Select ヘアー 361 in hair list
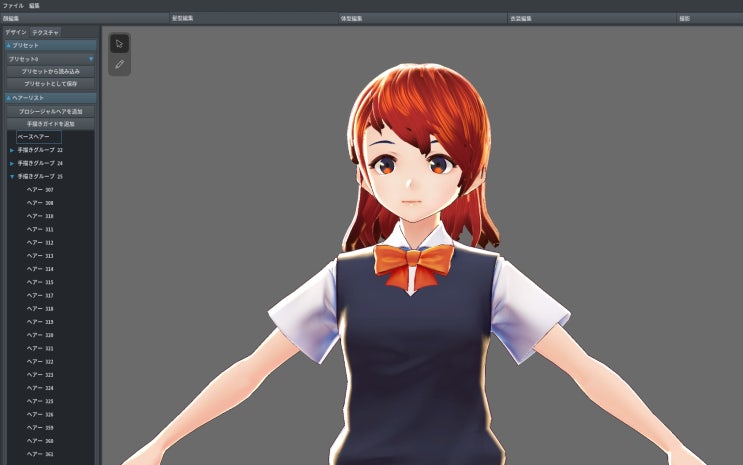Image resolution: width=743 pixels, height=465 pixels. [40, 456]
